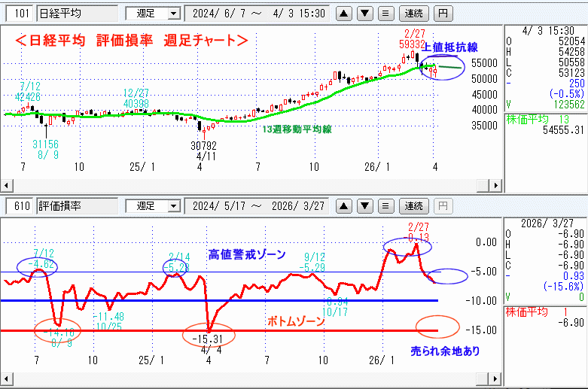Screen dimensions: 588x389
Task: Open 週足 dropdown in 評価損率 panel
Action: pos(173,206)
